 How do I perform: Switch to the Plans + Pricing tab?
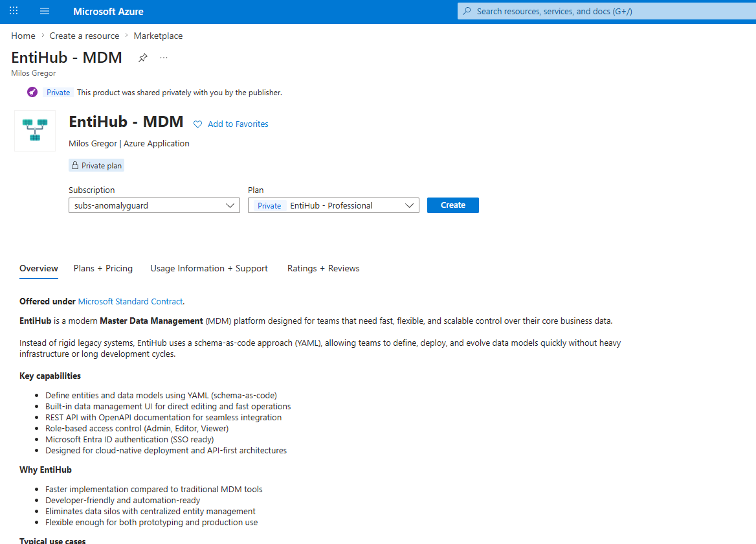(x=103, y=268)
